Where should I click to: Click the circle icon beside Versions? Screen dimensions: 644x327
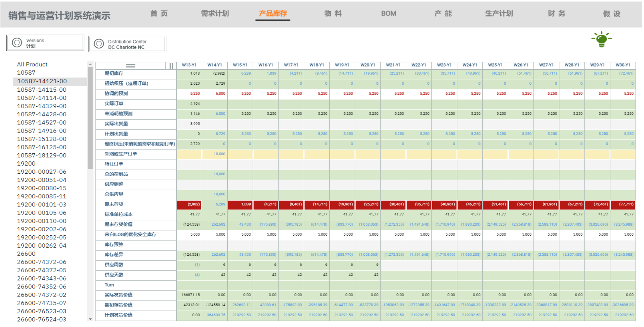(17, 43)
